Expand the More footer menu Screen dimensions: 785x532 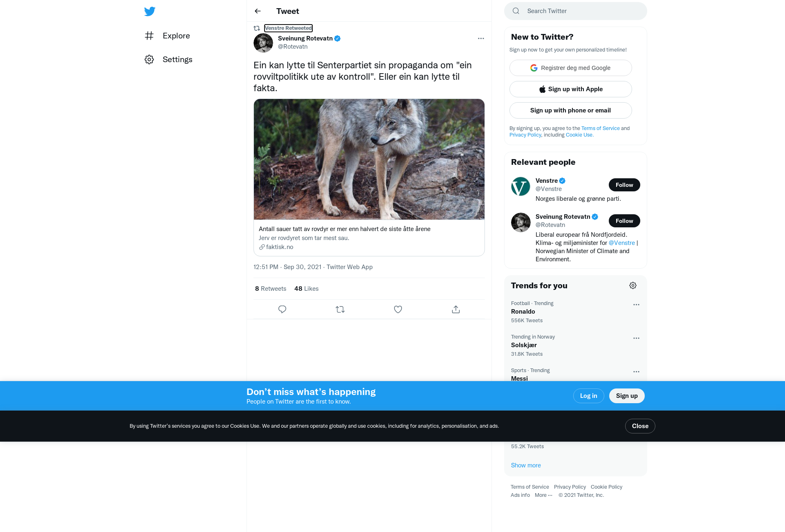(x=543, y=495)
